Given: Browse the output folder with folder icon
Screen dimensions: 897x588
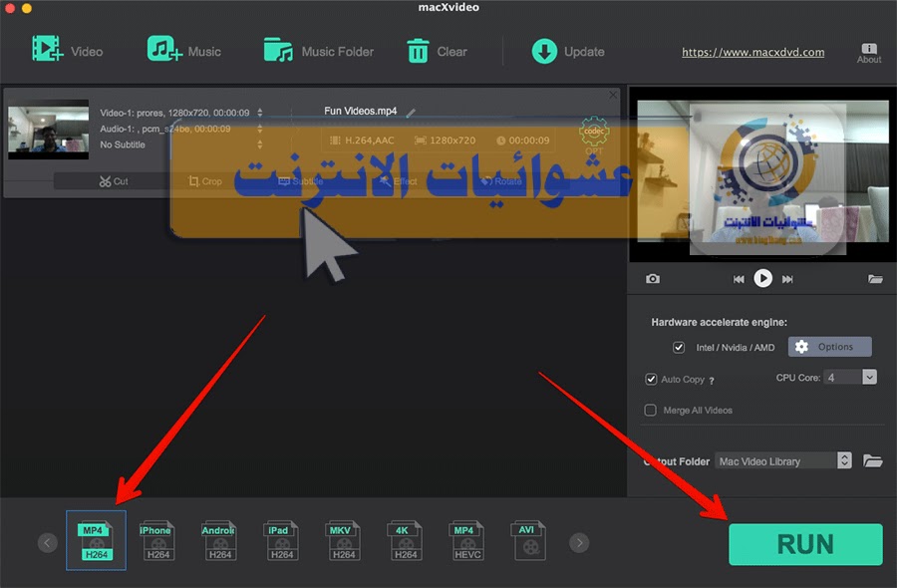Looking at the screenshot, I should pyautogui.click(x=872, y=460).
